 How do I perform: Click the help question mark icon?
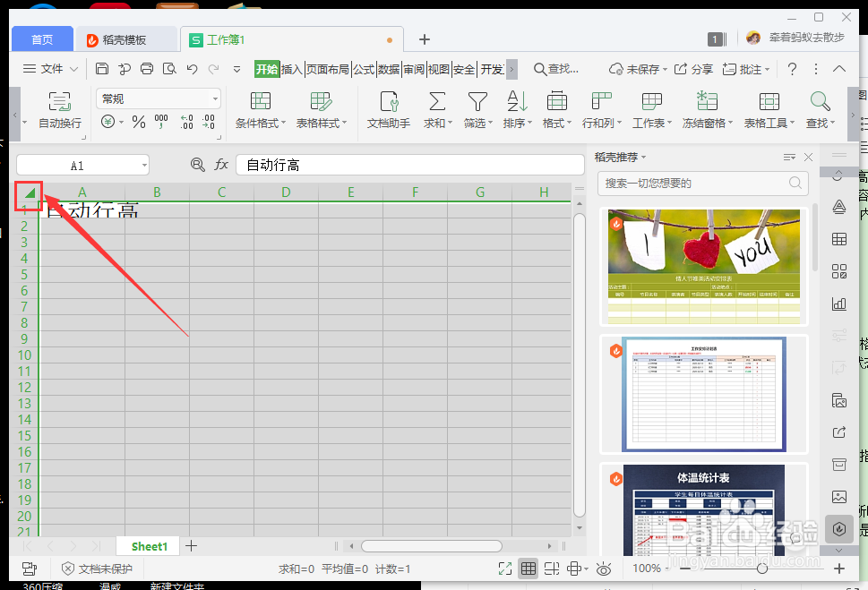pyautogui.click(x=792, y=69)
